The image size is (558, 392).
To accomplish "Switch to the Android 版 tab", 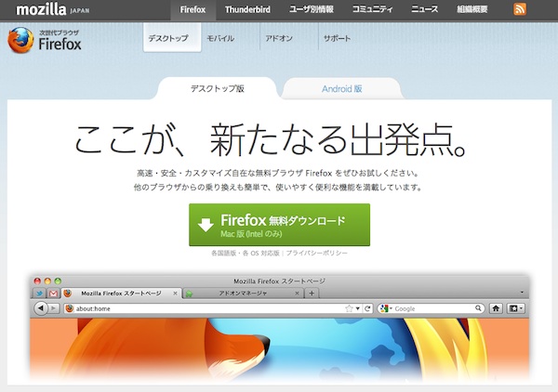I will 341,89.
